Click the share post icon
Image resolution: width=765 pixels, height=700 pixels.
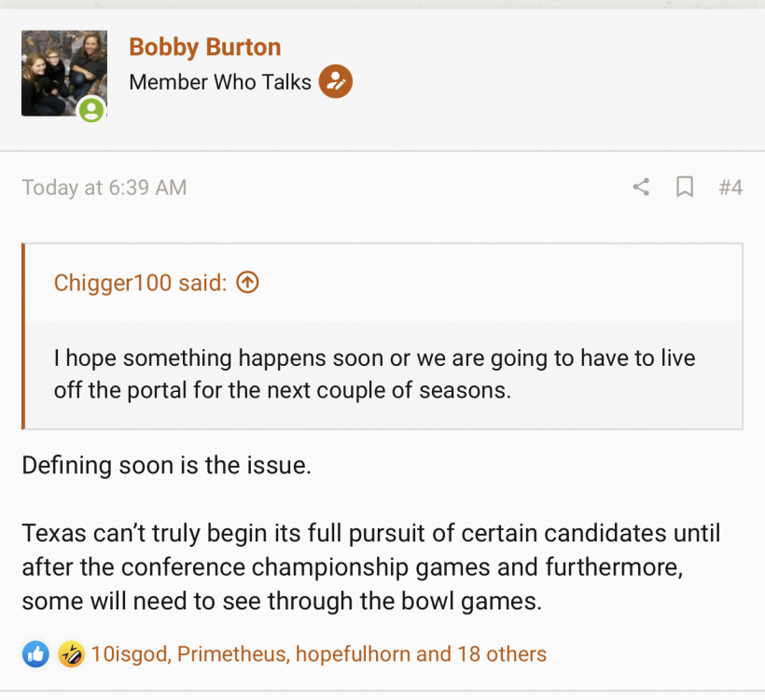tap(641, 188)
